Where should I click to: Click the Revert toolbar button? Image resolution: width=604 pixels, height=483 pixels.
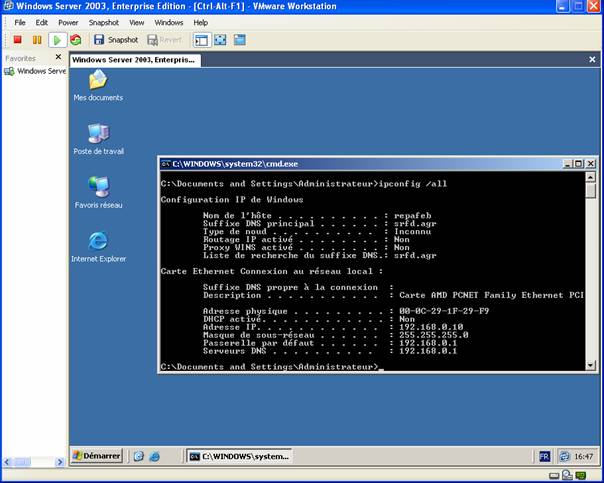pos(164,40)
